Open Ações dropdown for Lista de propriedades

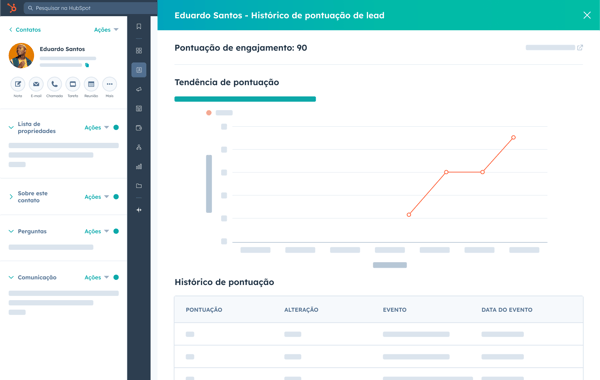tap(96, 127)
